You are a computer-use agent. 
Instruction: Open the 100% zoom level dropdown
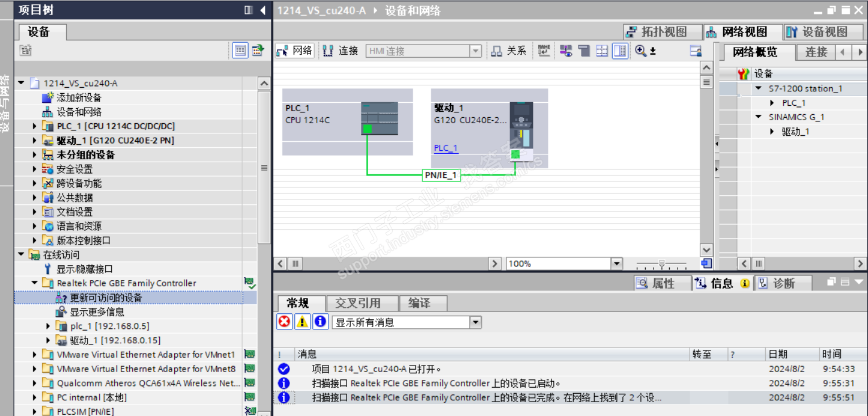[x=616, y=263]
